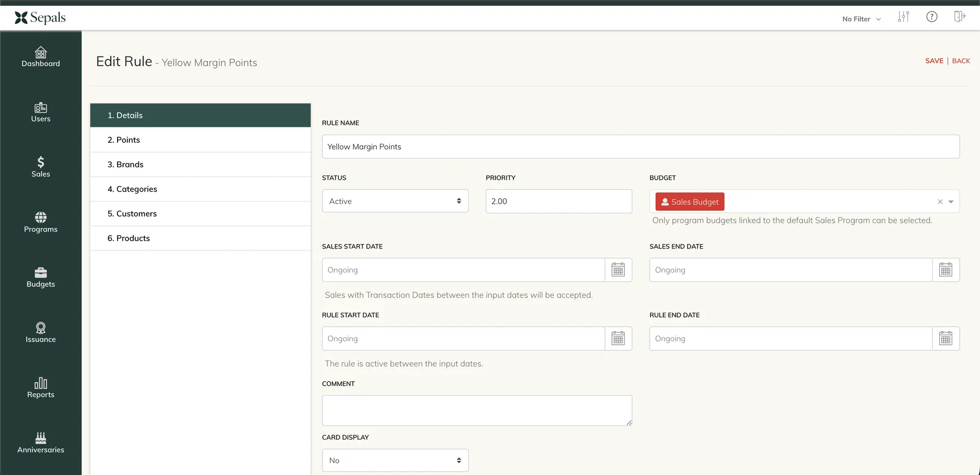The width and height of the screenshot is (980, 475).
Task: Open Sales End Date calendar picker
Action: (946, 270)
